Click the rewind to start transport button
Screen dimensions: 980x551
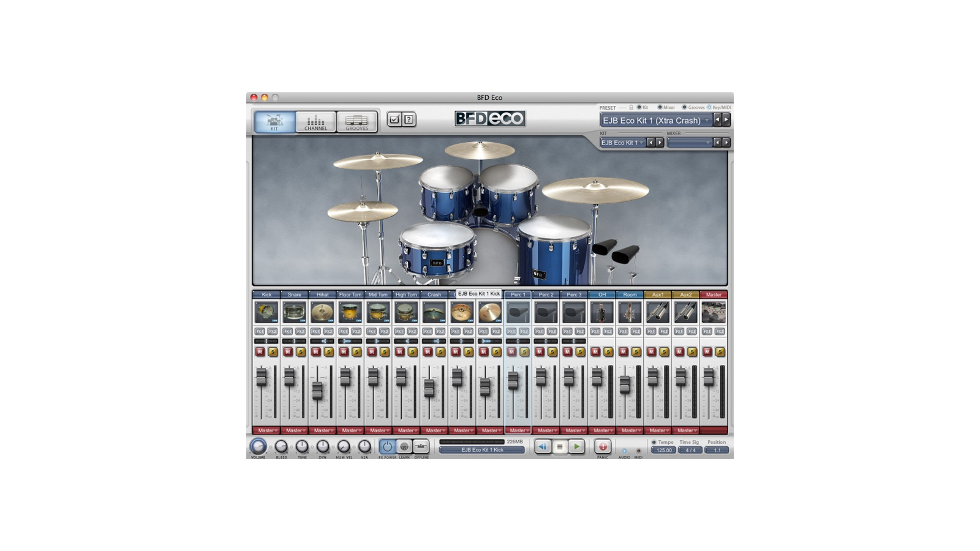click(x=543, y=447)
